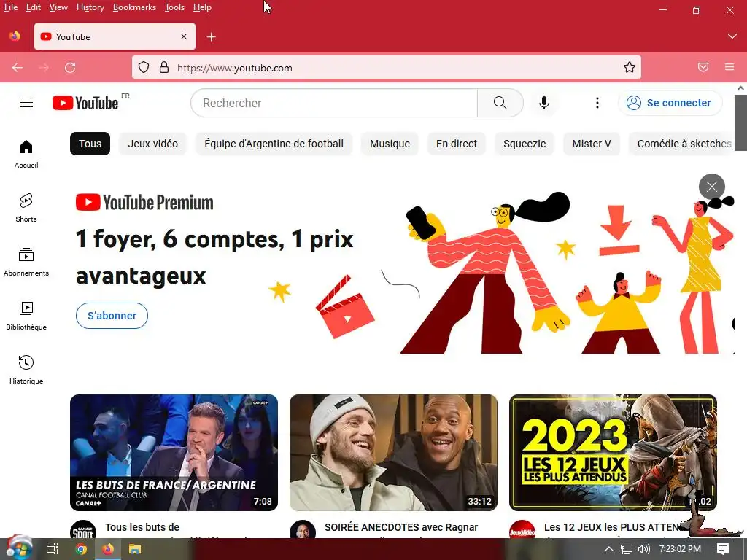
Task: Open Canal+ Sport channel avatar
Action: (83, 529)
